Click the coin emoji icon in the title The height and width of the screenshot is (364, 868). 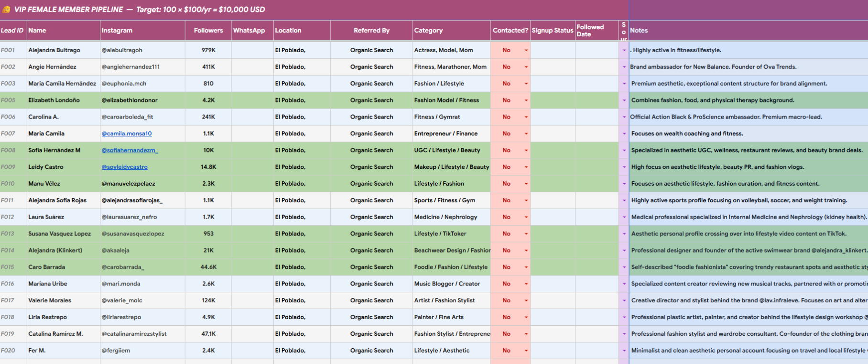(6, 10)
